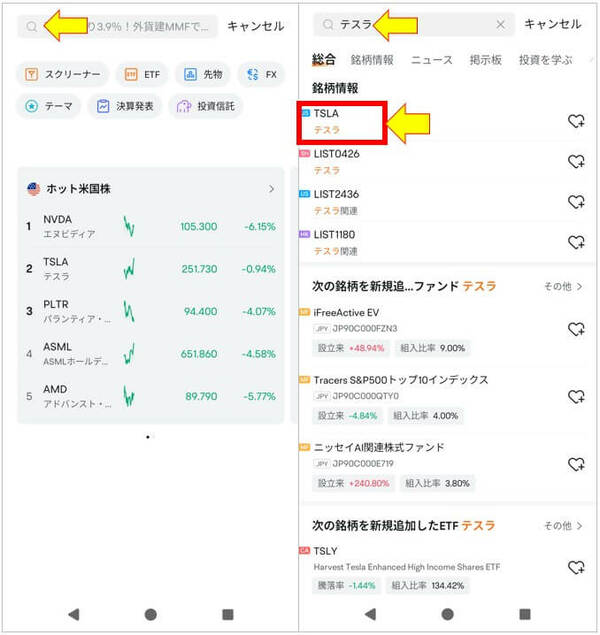Open the ETF shortcut chip
The height and width of the screenshot is (635, 600).
pyautogui.click(x=142, y=75)
